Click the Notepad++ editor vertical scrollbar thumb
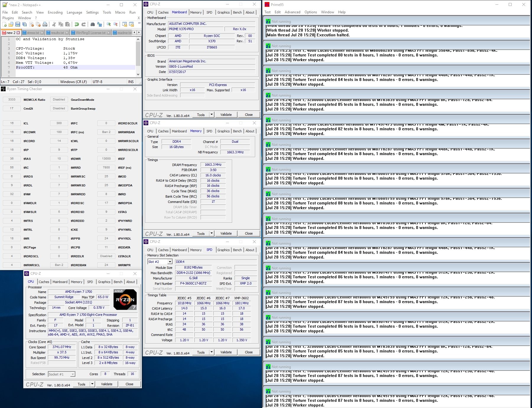This screenshot has width=532, height=408. point(138,53)
